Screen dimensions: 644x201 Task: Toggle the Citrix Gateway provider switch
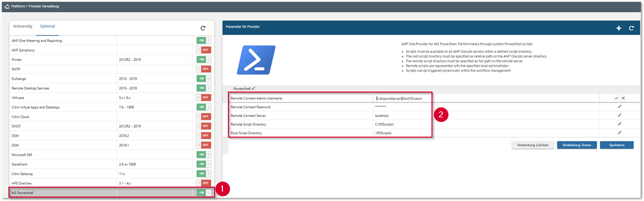coord(204,174)
